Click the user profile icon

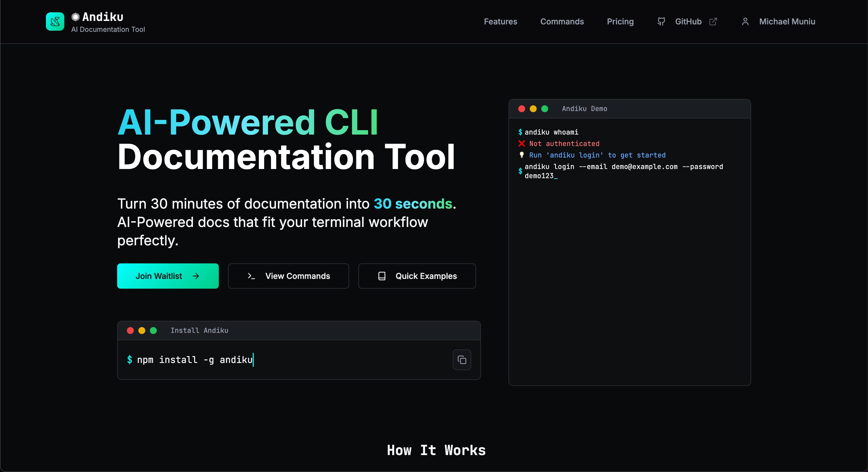coord(745,22)
